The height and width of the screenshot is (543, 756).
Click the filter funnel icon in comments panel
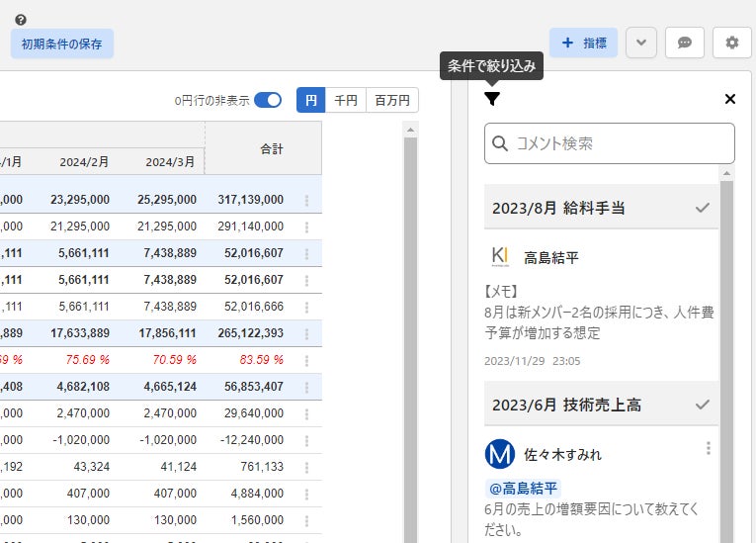tap(492, 99)
